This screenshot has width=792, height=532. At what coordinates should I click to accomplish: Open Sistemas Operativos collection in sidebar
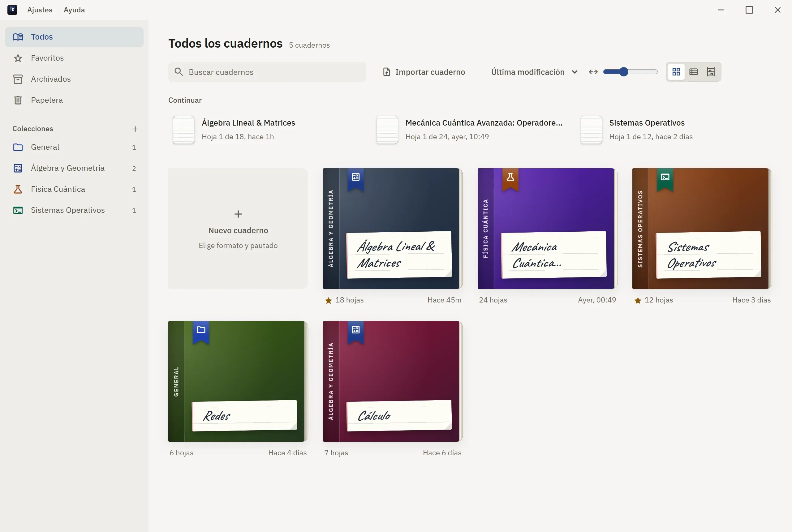[74, 210]
